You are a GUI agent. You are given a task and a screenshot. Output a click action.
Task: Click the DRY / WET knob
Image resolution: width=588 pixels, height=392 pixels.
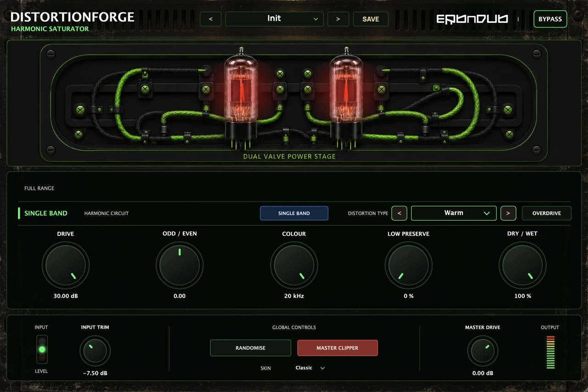pos(523,265)
